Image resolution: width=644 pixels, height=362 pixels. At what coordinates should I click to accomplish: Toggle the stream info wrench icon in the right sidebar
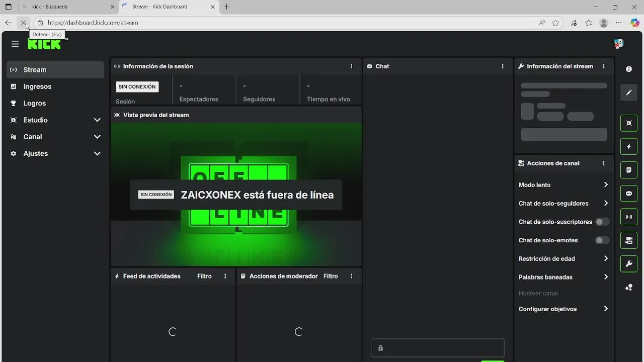tap(629, 264)
